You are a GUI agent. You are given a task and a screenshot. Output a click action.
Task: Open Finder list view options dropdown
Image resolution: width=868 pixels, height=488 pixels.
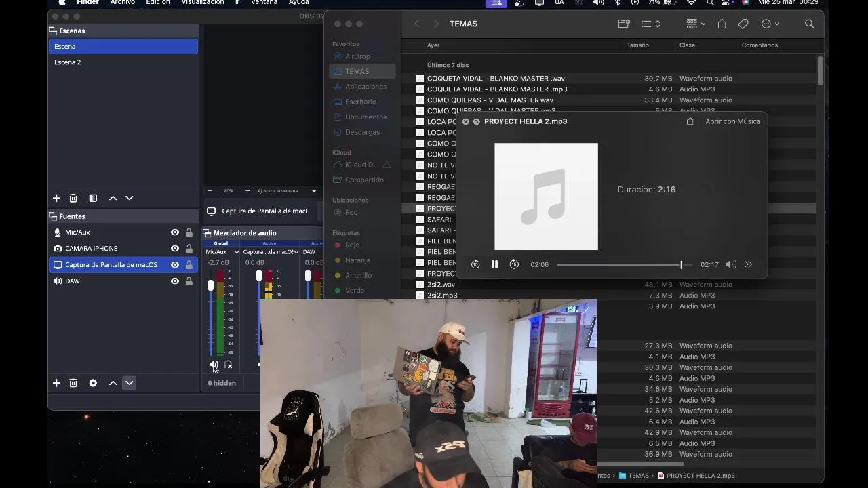[x=651, y=24]
